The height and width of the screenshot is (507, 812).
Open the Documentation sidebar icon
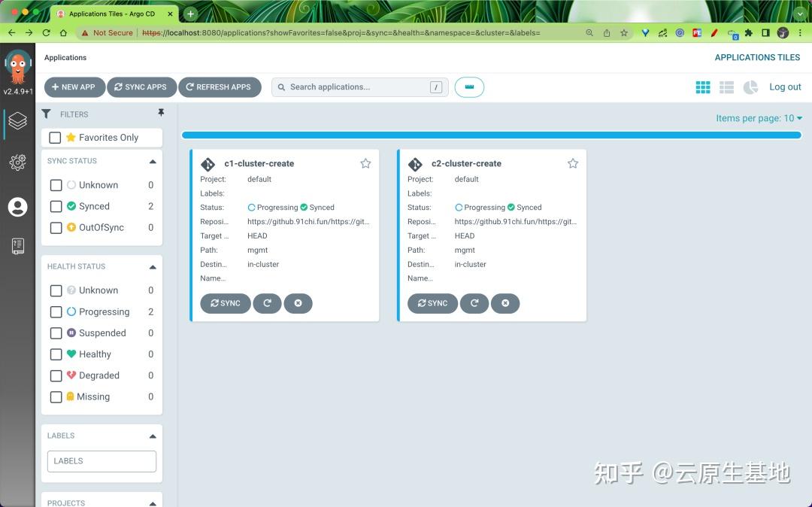[17, 245]
